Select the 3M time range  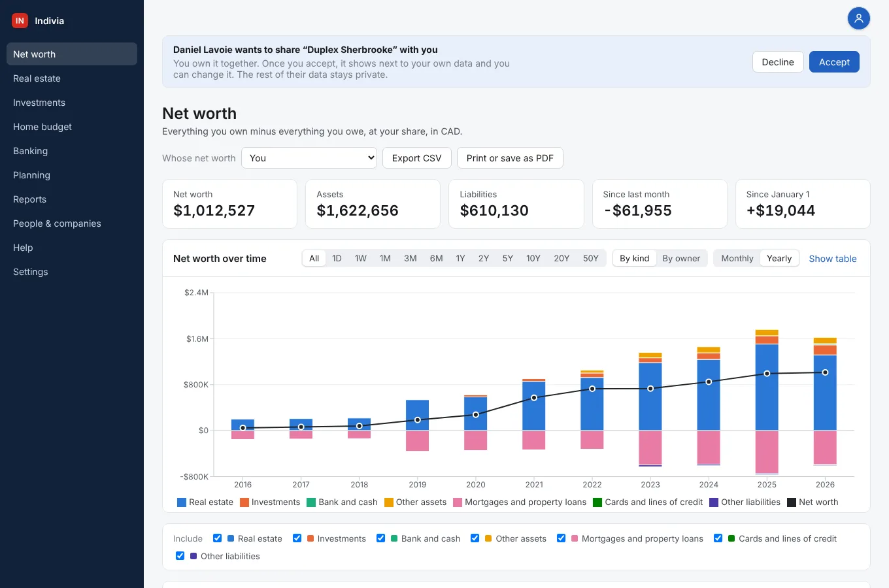(x=411, y=259)
